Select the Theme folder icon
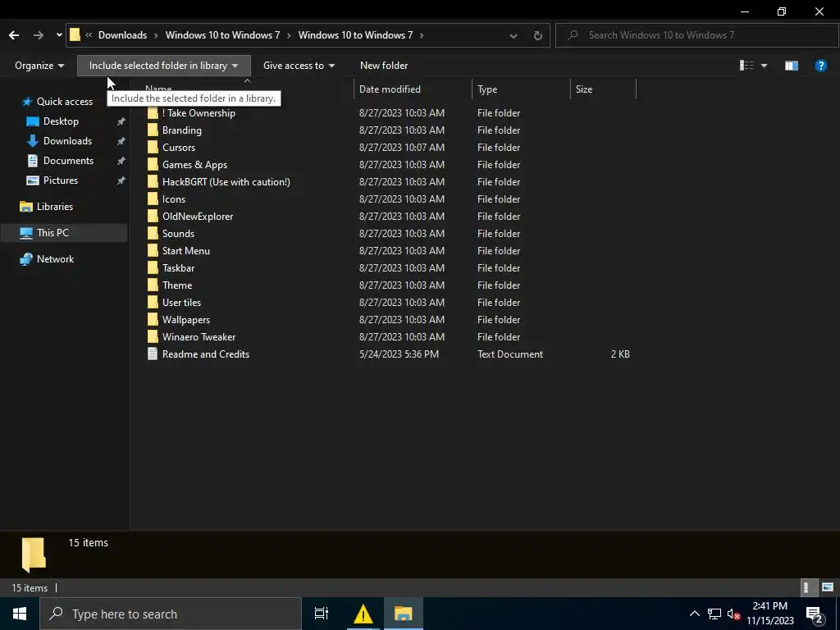The image size is (840, 630). [x=153, y=285]
